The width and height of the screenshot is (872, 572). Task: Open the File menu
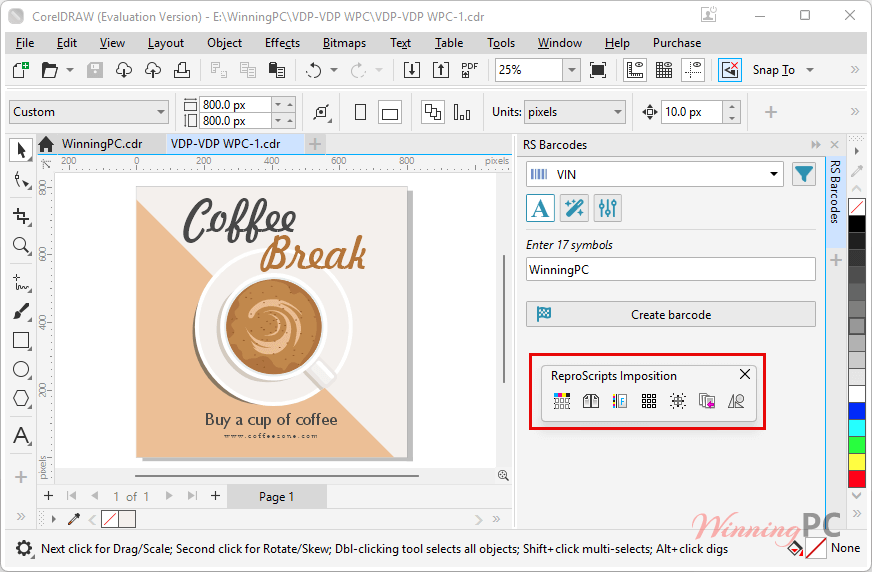(x=25, y=43)
